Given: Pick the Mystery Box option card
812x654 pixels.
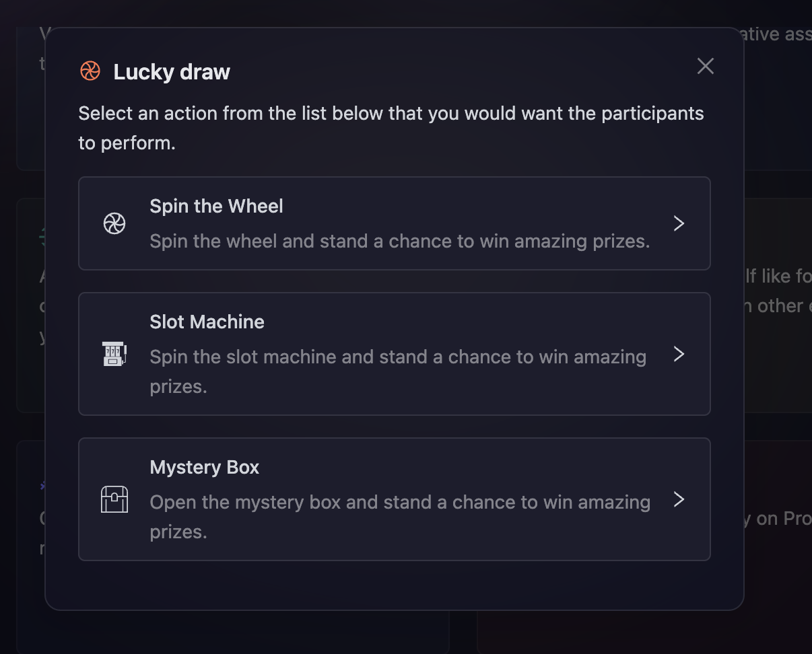Looking at the screenshot, I should coord(395,499).
